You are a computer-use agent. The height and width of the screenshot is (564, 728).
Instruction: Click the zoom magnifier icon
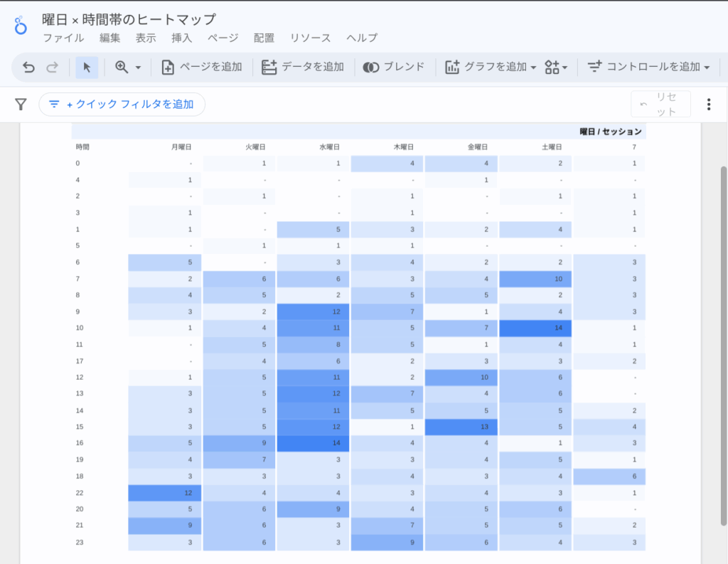pos(122,68)
